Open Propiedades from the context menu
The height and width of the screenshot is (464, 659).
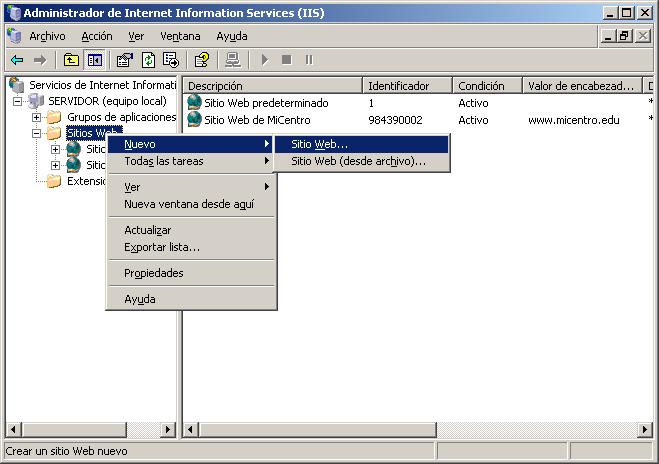click(x=191, y=273)
